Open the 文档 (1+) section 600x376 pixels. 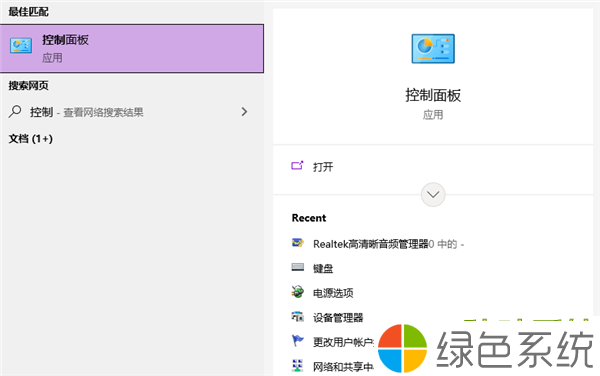coord(31,138)
